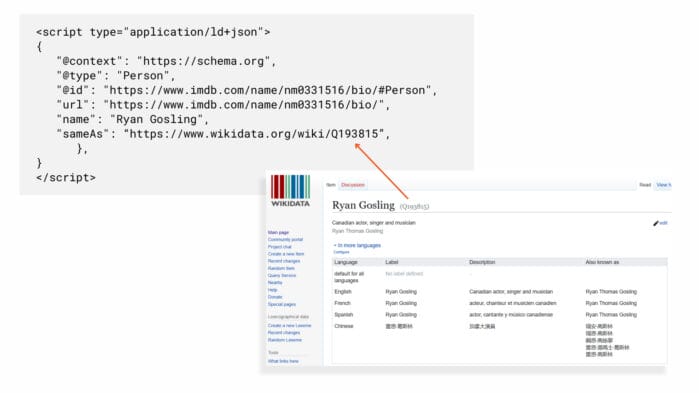699x393 pixels.
Task: Click the Random Item link
Action: pos(281,268)
